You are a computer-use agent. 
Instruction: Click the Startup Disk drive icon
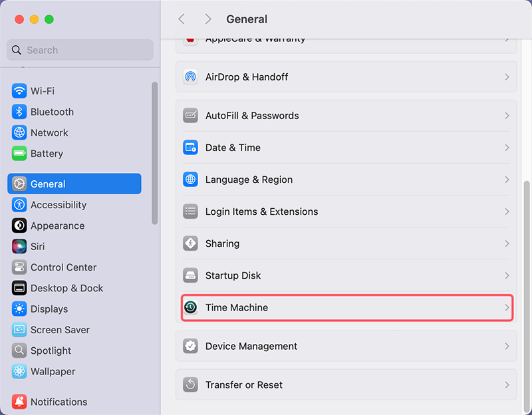click(191, 275)
